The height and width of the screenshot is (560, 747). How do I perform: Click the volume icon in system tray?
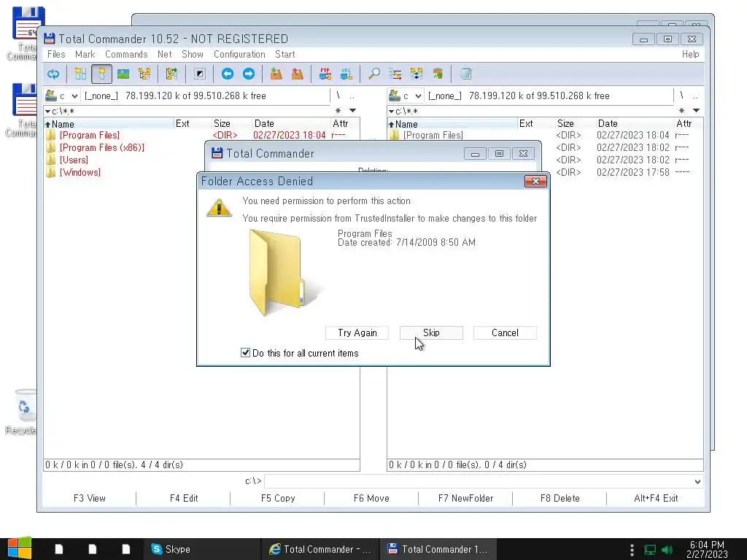[667, 550]
